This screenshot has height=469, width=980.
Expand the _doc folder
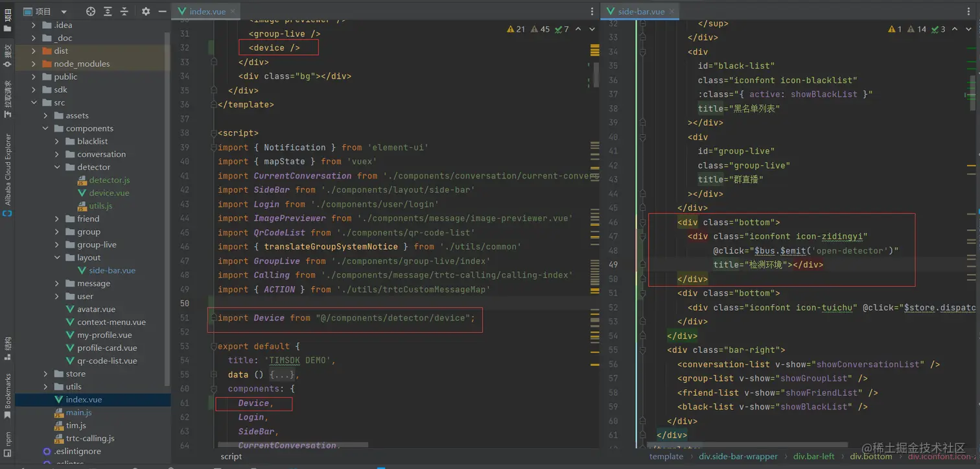34,38
